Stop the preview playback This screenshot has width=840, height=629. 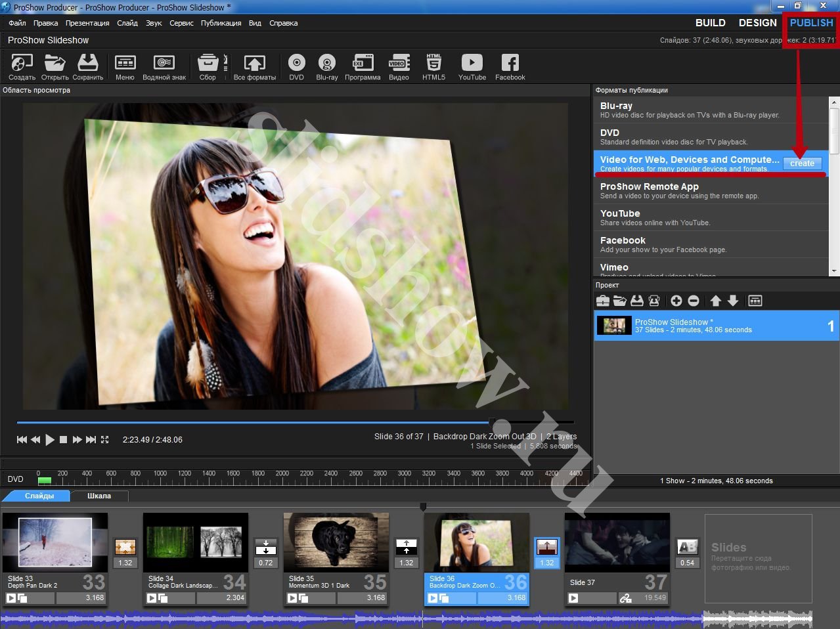[64, 440]
